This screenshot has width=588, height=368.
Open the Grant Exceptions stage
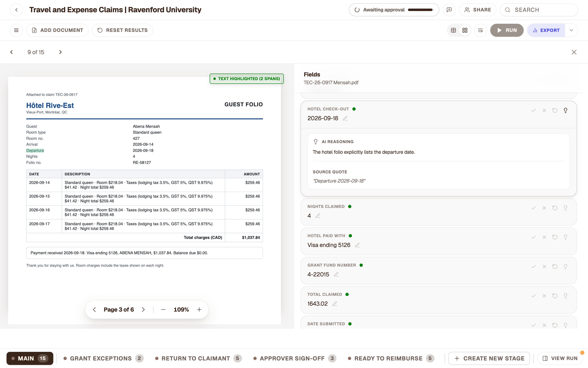click(x=104, y=358)
